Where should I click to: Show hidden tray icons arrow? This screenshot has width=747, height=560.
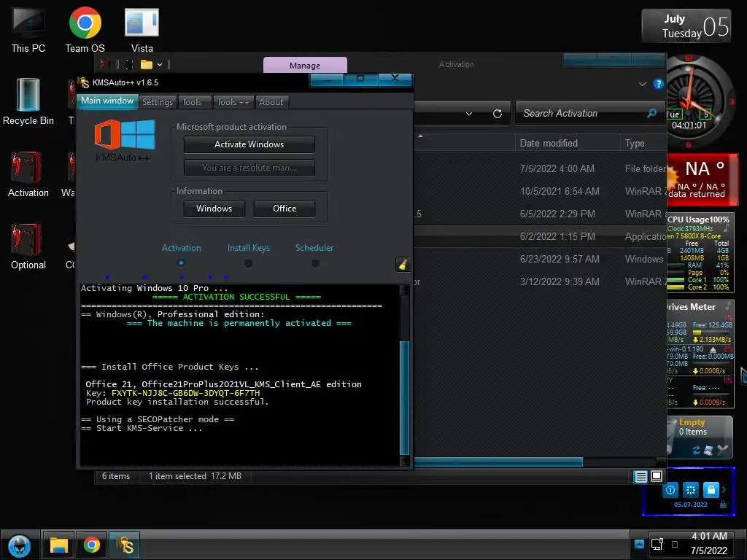coord(639,544)
